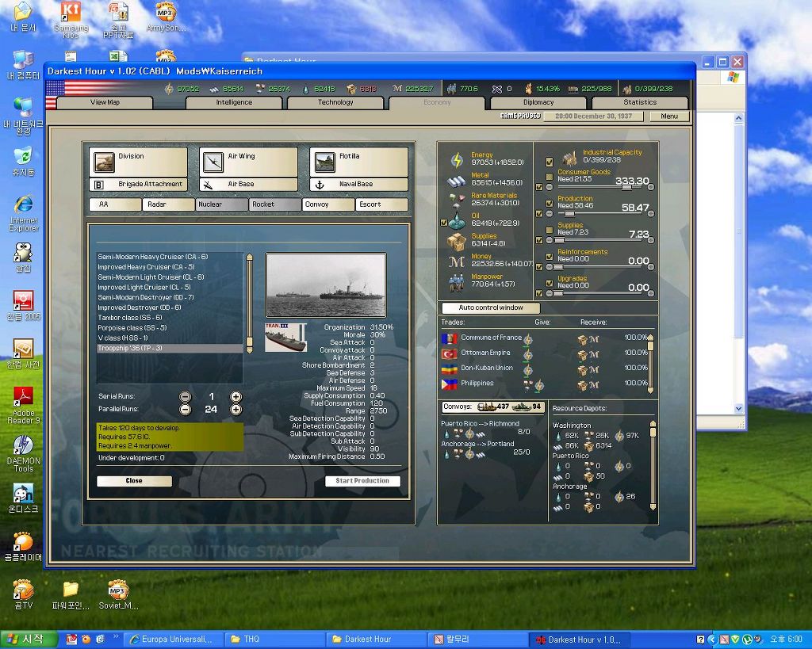
Task: Switch to the View Map tab
Action: (x=105, y=102)
